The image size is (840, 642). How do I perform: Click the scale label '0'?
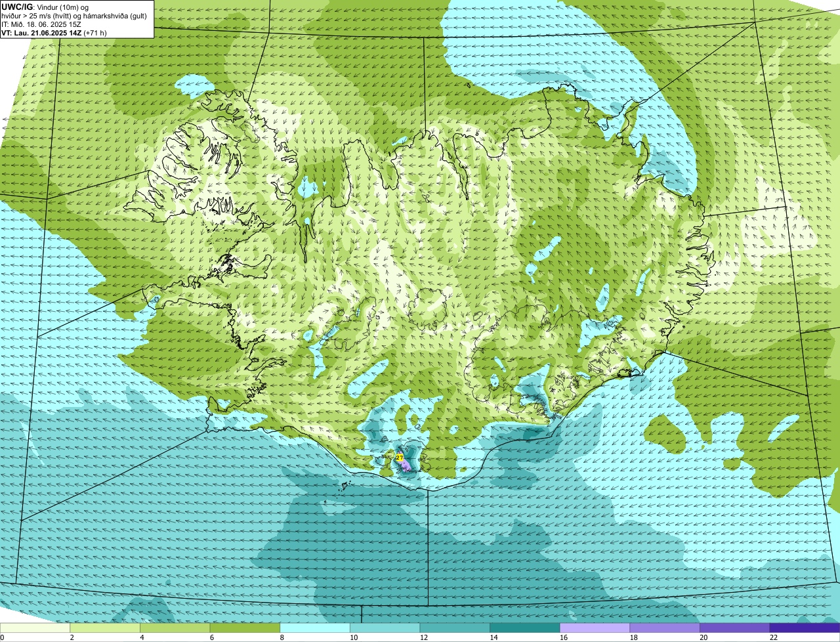coord(2,637)
